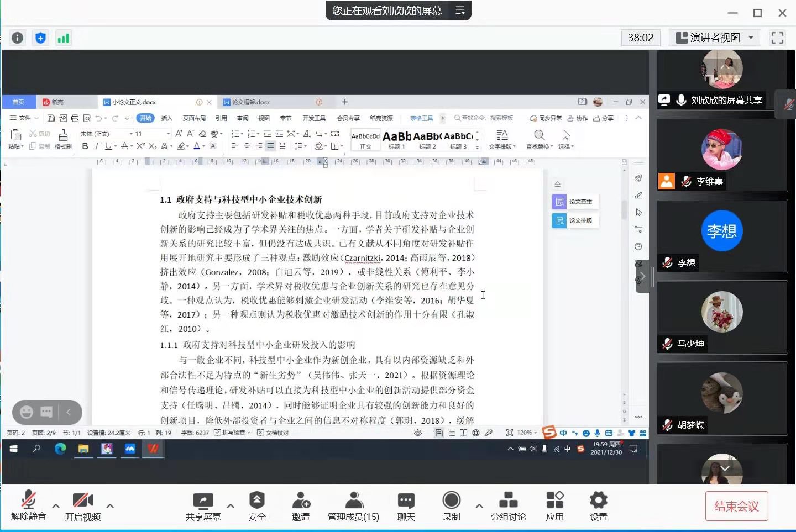Expand video options arrow next to camera
796x532 pixels.
[110, 505]
